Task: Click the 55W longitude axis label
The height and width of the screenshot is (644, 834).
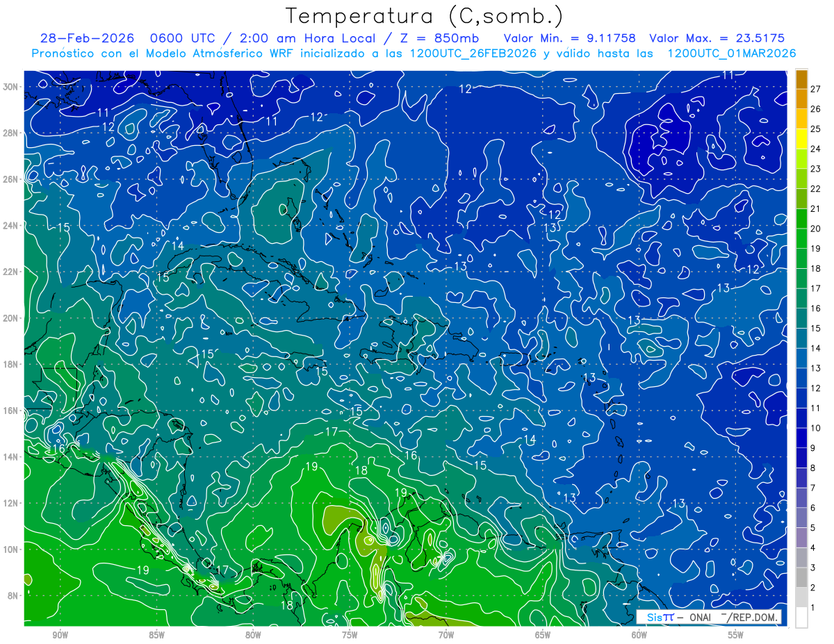Action: (736, 635)
